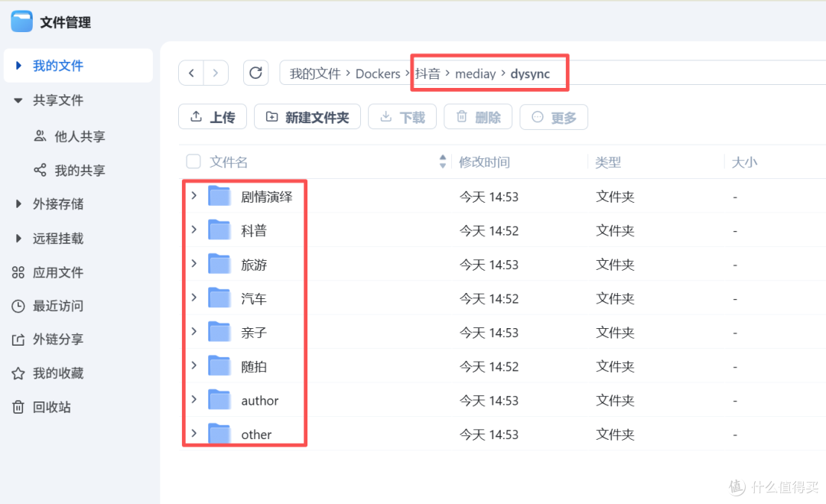Expand the 剧情演绎 row chevron

click(x=194, y=196)
